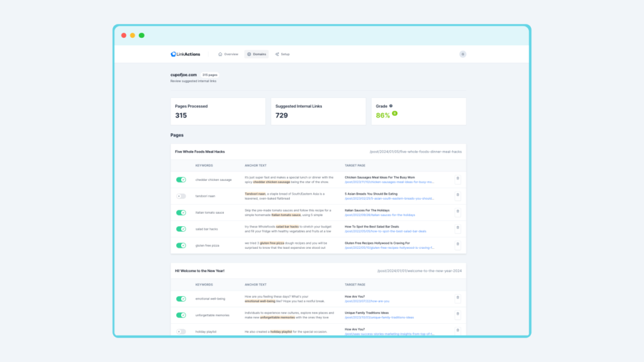644x362 pixels.
Task: Open the Overview tab
Action: [228, 54]
